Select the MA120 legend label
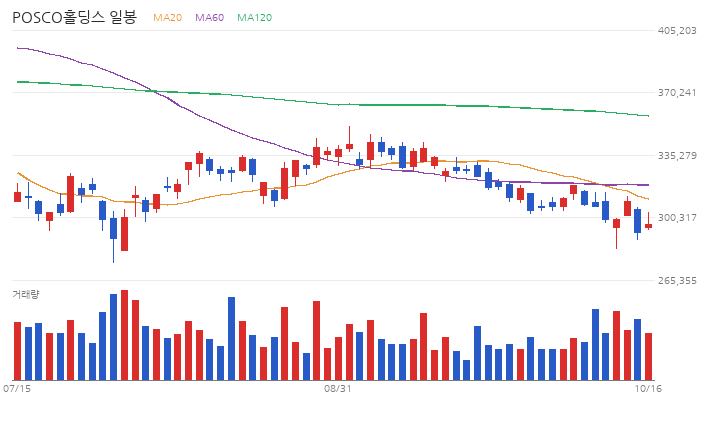Viewport: 720px width, 440px height. click(x=254, y=17)
